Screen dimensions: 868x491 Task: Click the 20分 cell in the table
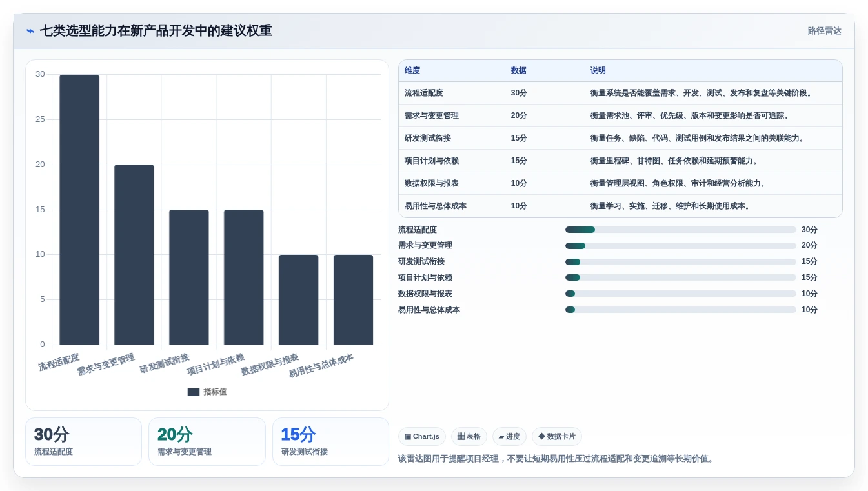[519, 115]
